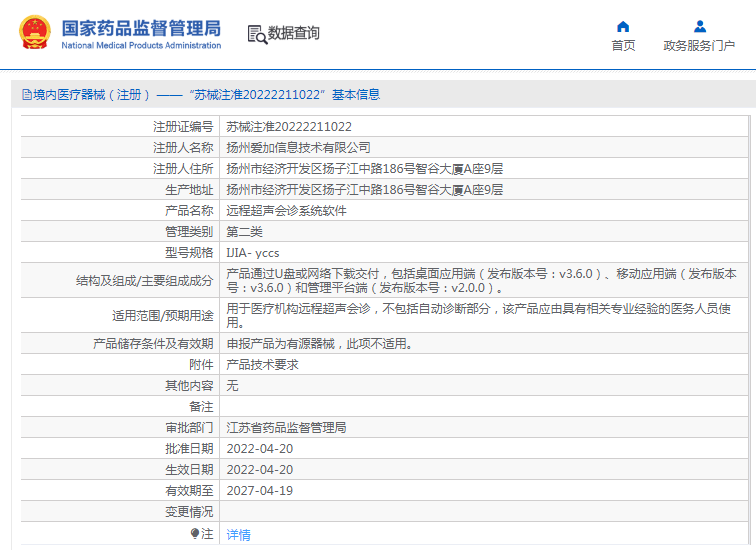Click the 生产地址 address value
The image size is (756, 550).
pyautogui.click(x=365, y=190)
